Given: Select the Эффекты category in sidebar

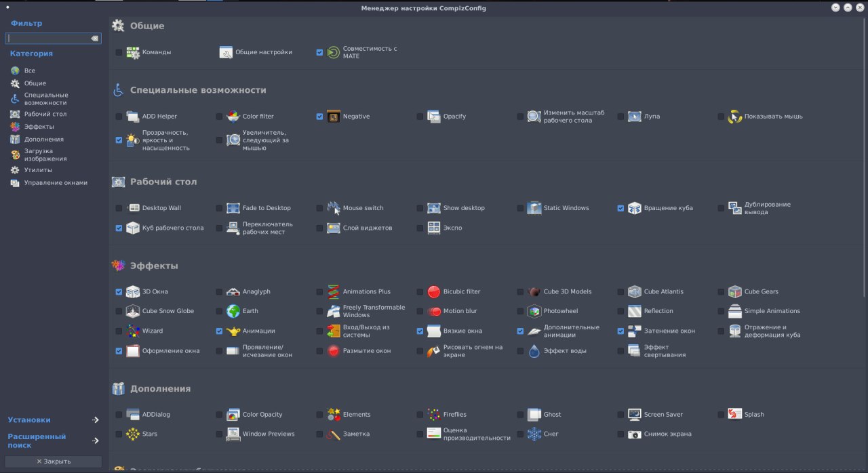Looking at the screenshot, I should click(x=39, y=127).
